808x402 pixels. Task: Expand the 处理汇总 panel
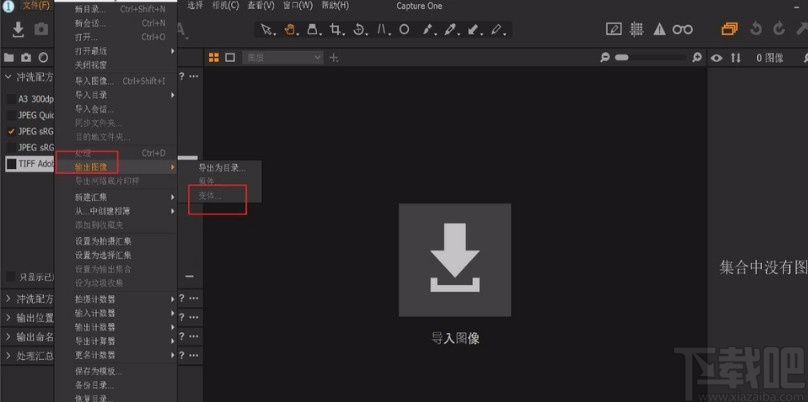pos(8,356)
